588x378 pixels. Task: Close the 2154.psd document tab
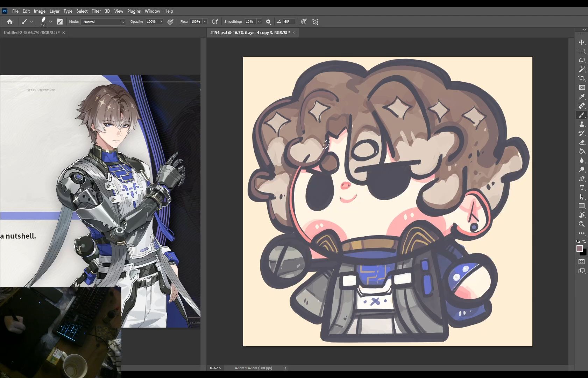point(294,33)
